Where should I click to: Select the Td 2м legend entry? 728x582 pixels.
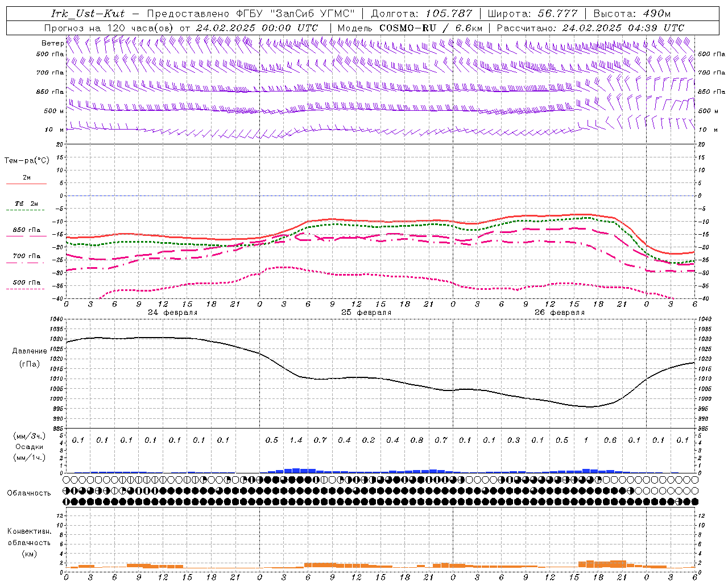(x=26, y=203)
